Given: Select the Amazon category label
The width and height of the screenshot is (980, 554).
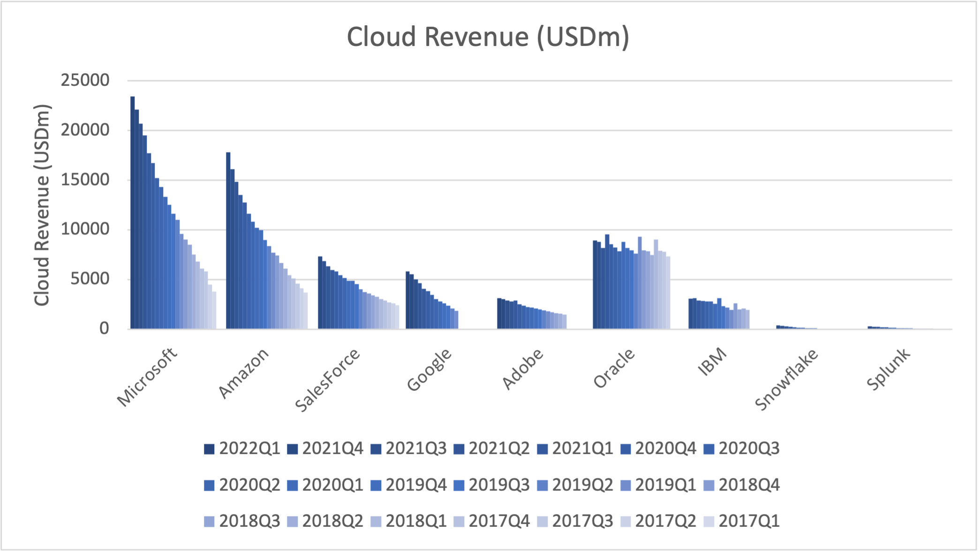Looking at the screenshot, I should 244,373.
